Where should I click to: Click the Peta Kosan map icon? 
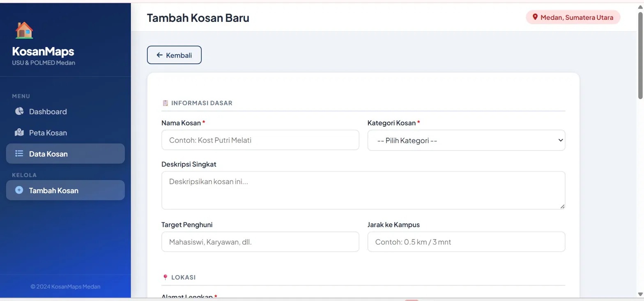click(19, 132)
